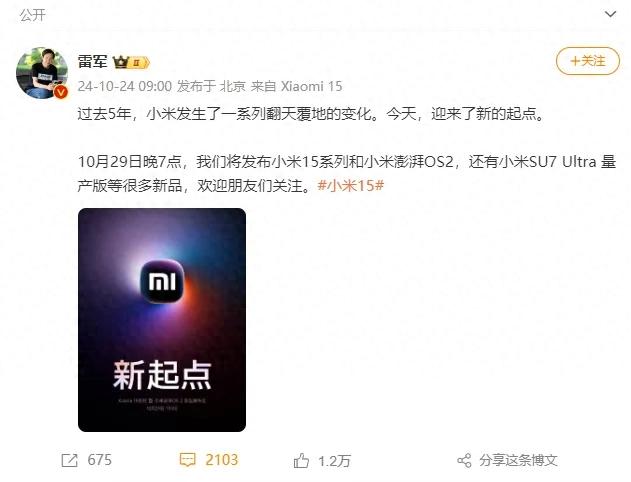Click the like count 1.2万

(334, 461)
